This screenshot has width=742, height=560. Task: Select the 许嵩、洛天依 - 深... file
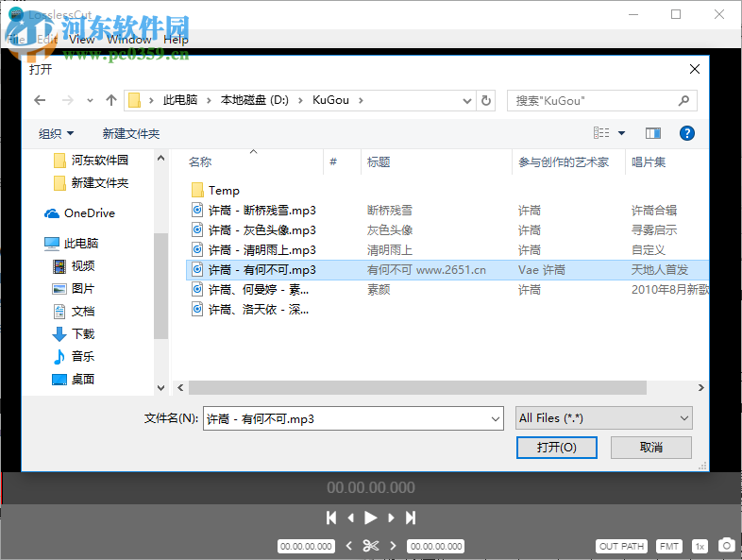[250, 310]
